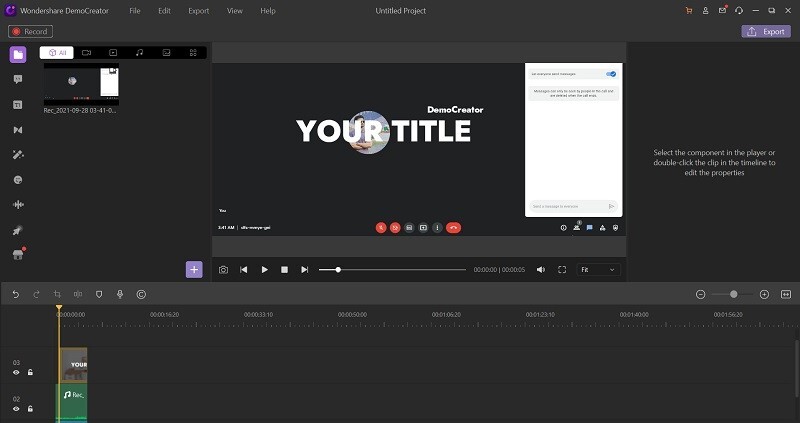The height and width of the screenshot is (423, 800).
Task: Select the YOUR title clip on track 03
Action: tap(73, 365)
